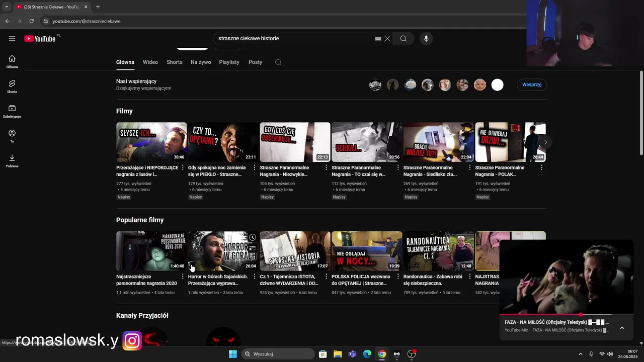Play the SŁYSZĘ ICH thumbnail video
Screen dimensions: 644x362
[x=151, y=142]
